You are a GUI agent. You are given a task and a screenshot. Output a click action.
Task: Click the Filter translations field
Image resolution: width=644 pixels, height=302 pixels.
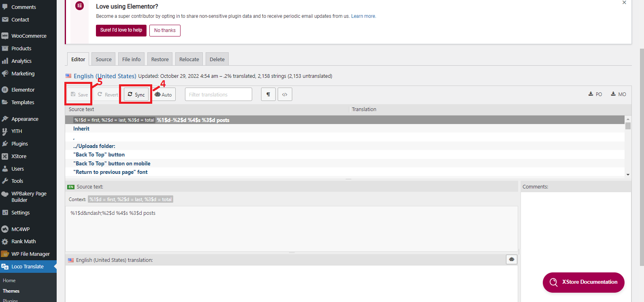click(x=219, y=94)
